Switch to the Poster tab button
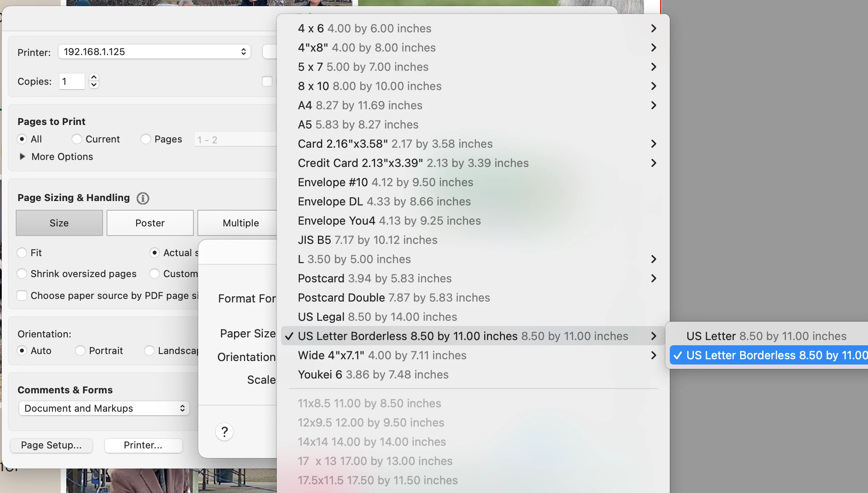 click(x=150, y=223)
